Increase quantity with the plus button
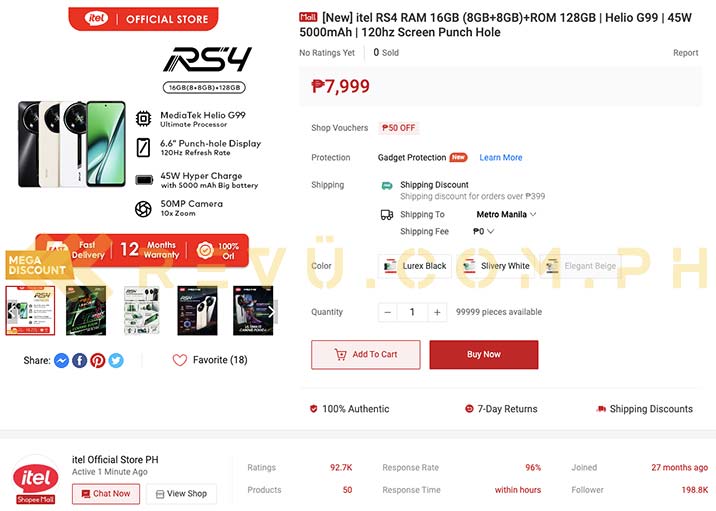 click(x=437, y=312)
